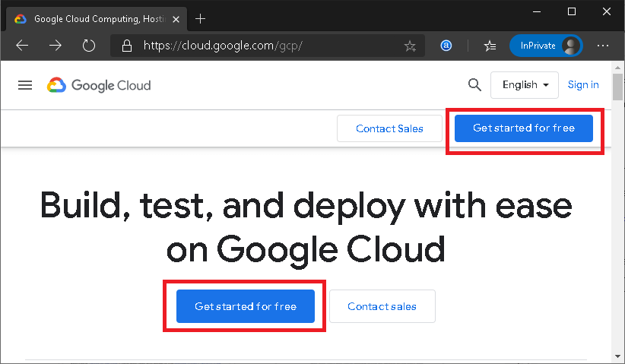Maximize the browser window
Image resolution: width=625 pixels, height=364 pixels.
click(572, 11)
